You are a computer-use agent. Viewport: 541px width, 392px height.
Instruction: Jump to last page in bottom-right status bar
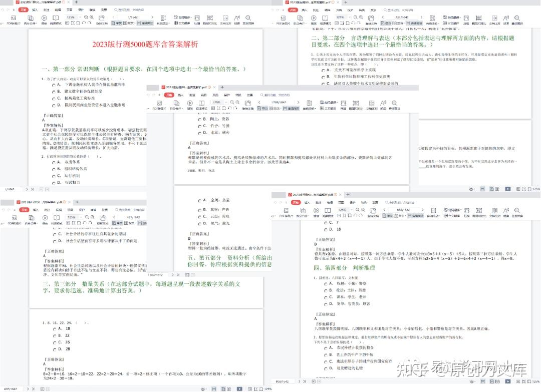pyautogui.click(x=305, y=381)
